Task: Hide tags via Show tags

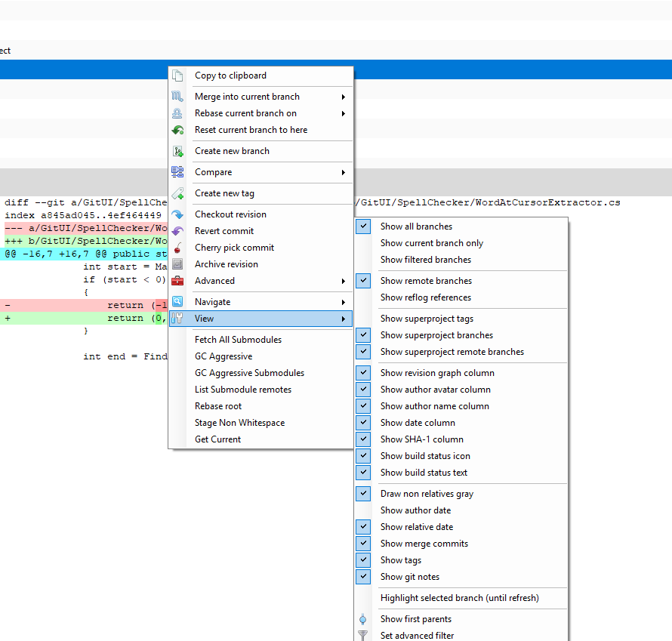Action: [x=363, y=560]
